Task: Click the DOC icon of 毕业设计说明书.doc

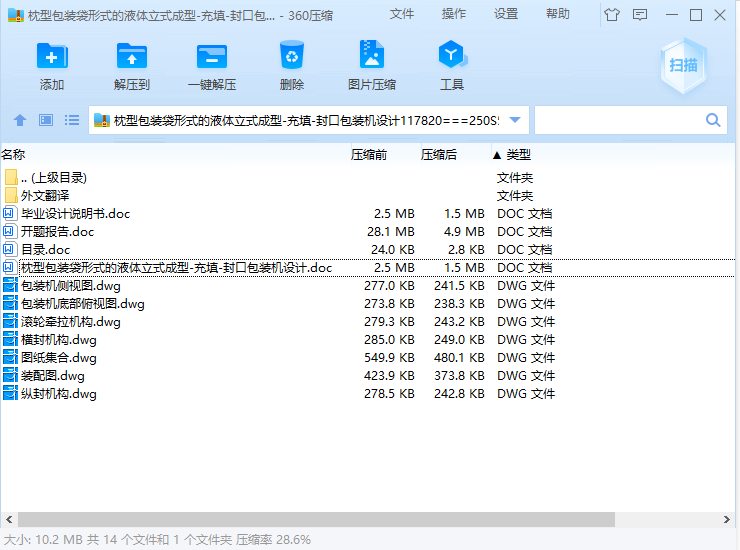Action: [x=9, y=213]
